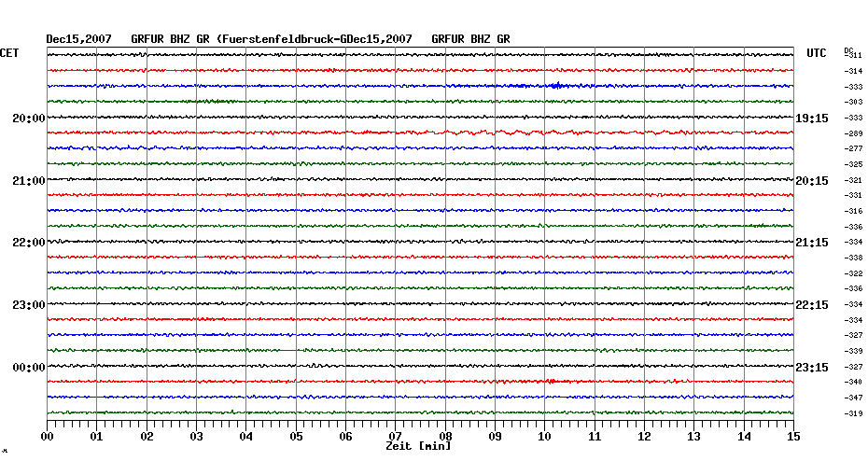Click the UTC timezone label
This screenshot has width=868, height=461.
coord(817,53)
